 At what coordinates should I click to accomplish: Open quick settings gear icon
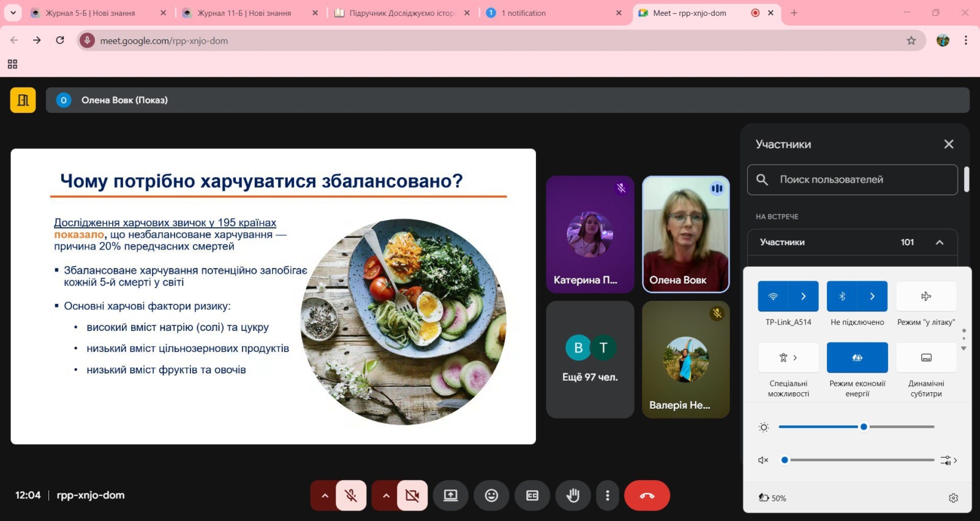point(953,498)
